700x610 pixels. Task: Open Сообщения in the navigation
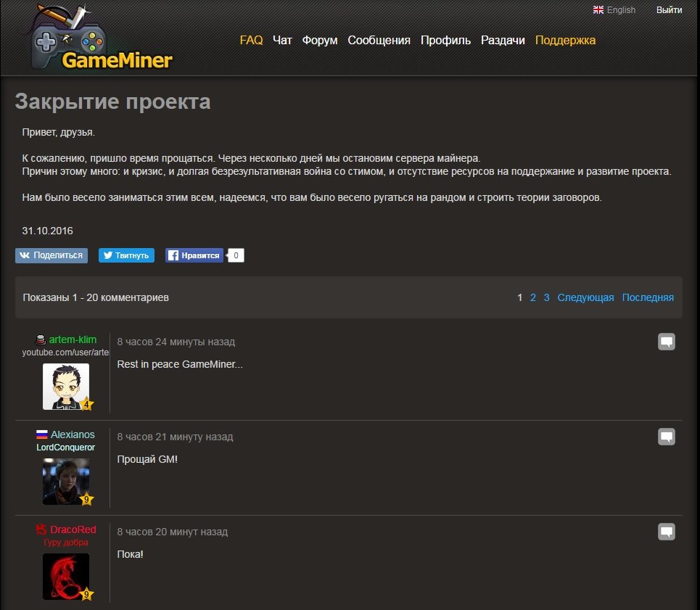(379, 40)
